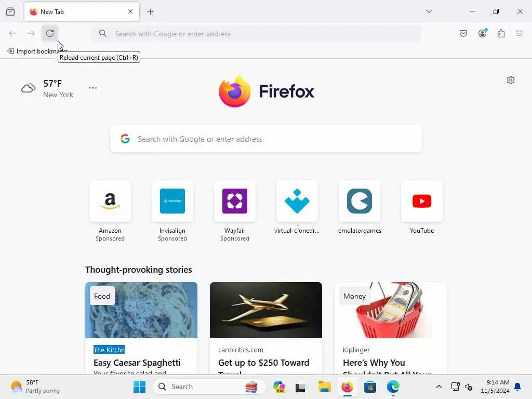This screenshot has height=399, width=532.
Task: Open the application hamburger menu
Action: (520, 33)
